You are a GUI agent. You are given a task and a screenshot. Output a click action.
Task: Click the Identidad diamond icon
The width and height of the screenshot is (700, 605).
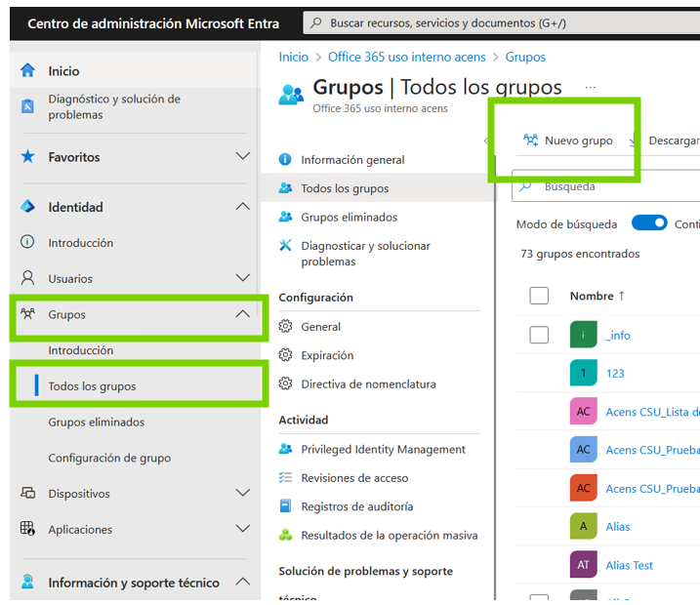click(x=27, y=207)
